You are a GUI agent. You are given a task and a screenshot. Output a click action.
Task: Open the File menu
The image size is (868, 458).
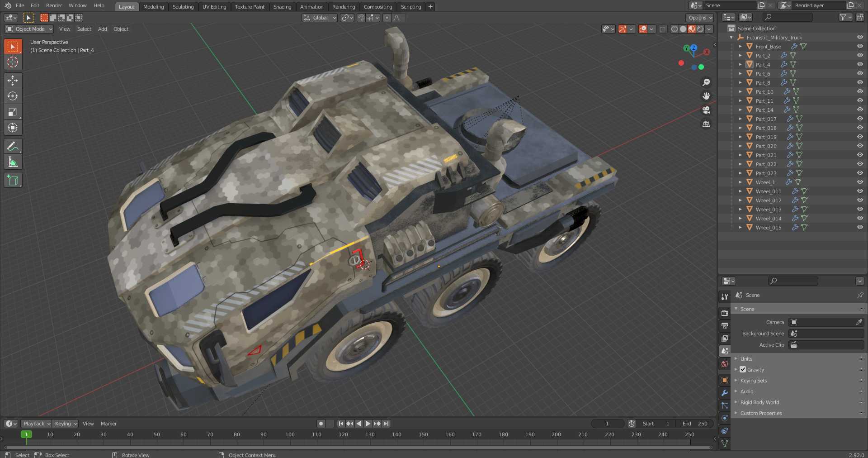tap(20, 5)
